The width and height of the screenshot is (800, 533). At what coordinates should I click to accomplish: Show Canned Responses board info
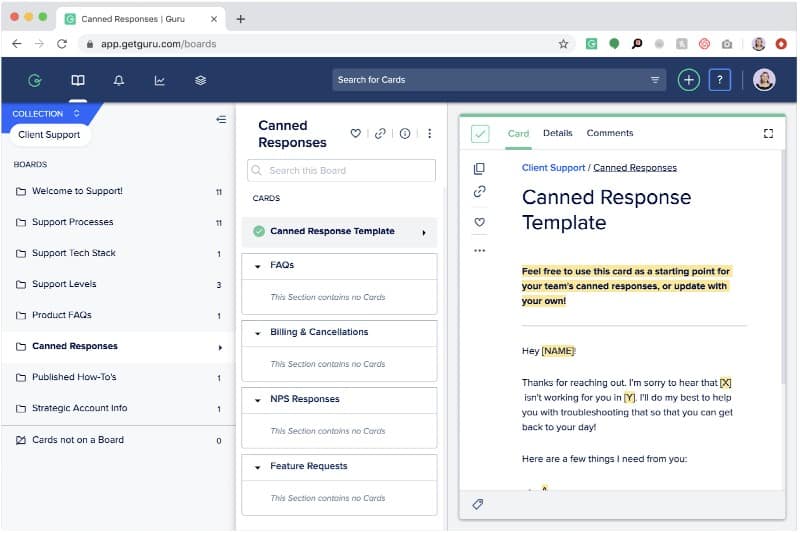pos(405,133)
